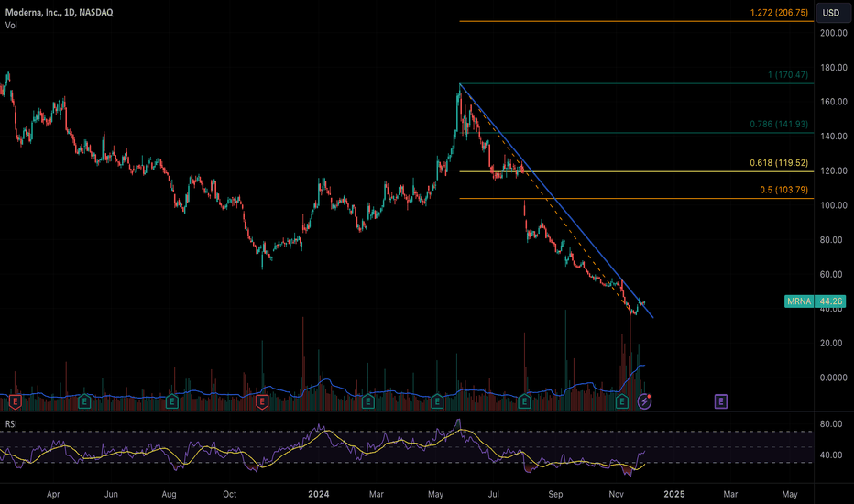Click the 44.26 current price label
This screenshot has height=504, width=854.
click(831, 301)
